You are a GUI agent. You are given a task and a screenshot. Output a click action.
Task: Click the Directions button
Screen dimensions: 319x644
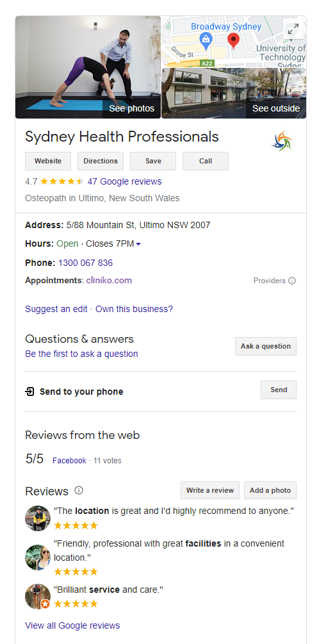[101, 161]
